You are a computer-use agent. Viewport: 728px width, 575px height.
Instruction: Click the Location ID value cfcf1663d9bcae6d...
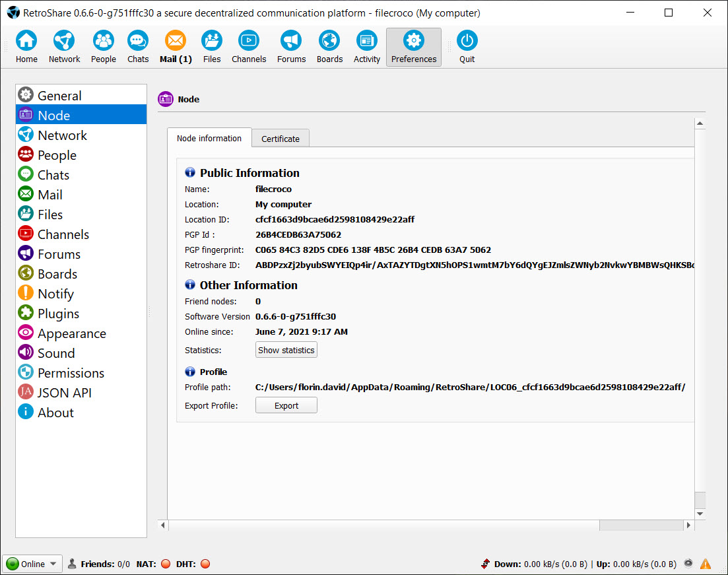click(335, 219)
